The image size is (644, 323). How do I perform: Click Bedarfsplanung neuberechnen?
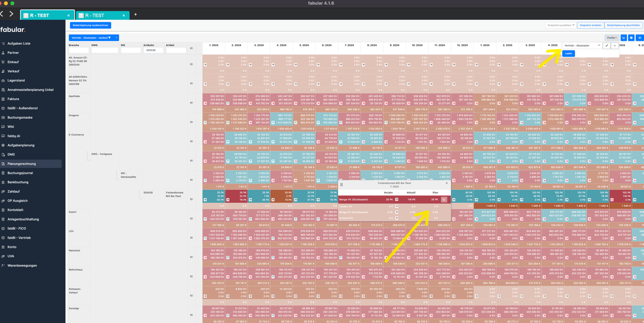click(89, 24)
